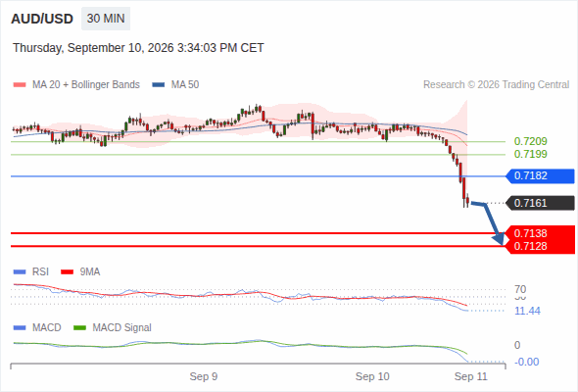The height and width of the screenshot is (392, 578).
Task: Click the MACD Signal legend label
Action: click(122, 328)
